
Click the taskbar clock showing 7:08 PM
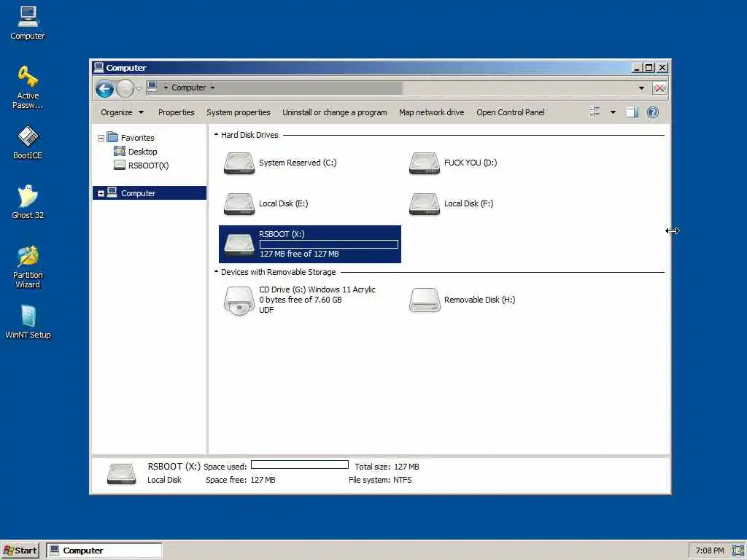(x=709, y=551)
